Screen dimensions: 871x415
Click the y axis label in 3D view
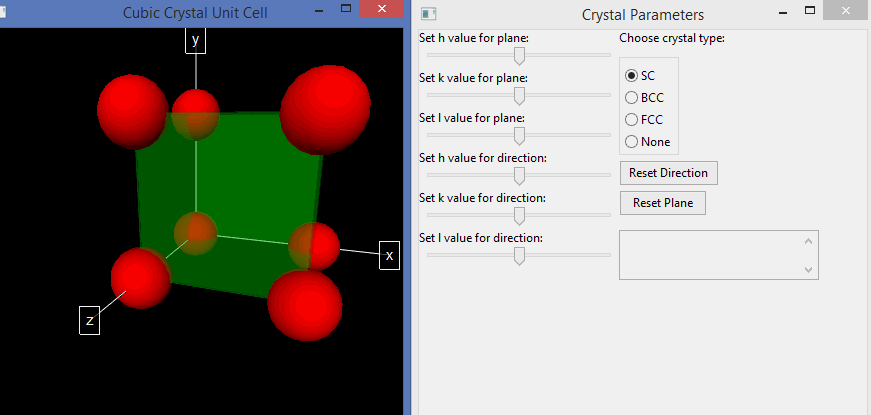tap(196, 40)
